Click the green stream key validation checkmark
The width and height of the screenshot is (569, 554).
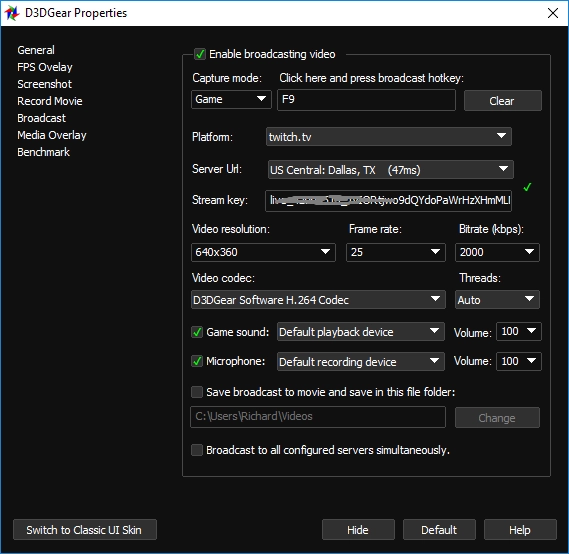pyautogui.click(x=527, y=187)
